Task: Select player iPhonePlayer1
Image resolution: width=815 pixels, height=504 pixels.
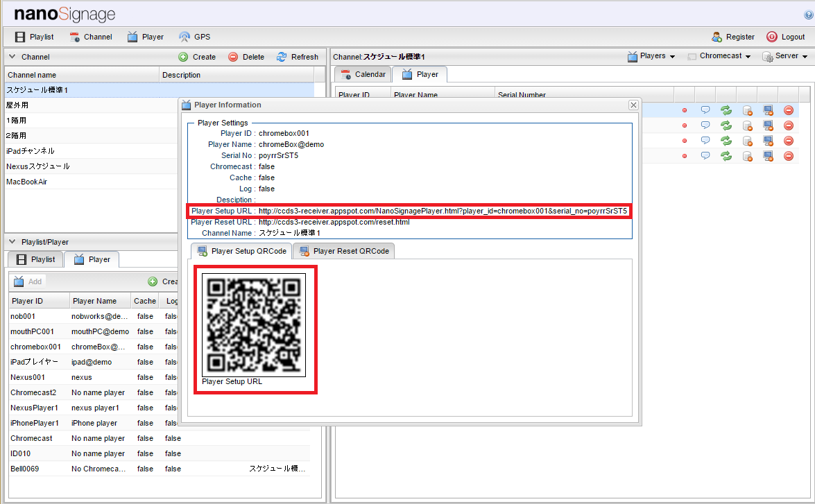Action: pos(94,423)
